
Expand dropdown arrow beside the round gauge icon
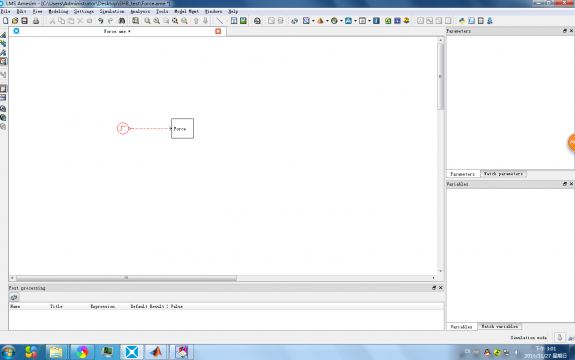(x=341, y=21)
